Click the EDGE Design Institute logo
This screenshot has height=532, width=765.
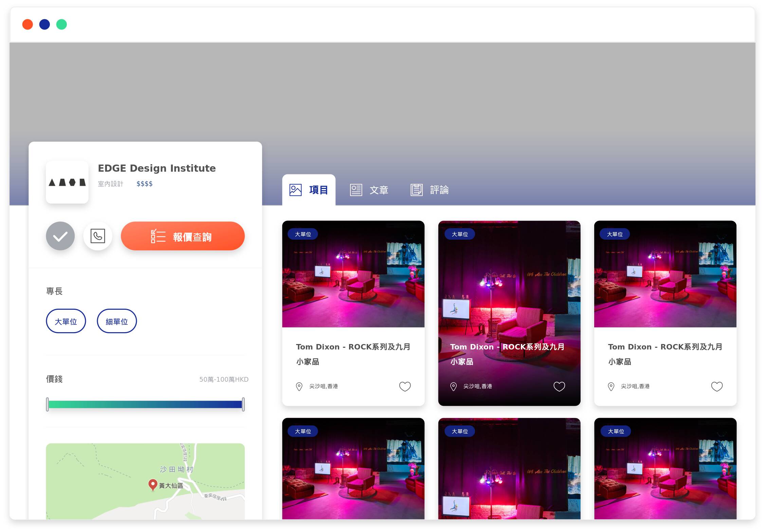[67, 182]
